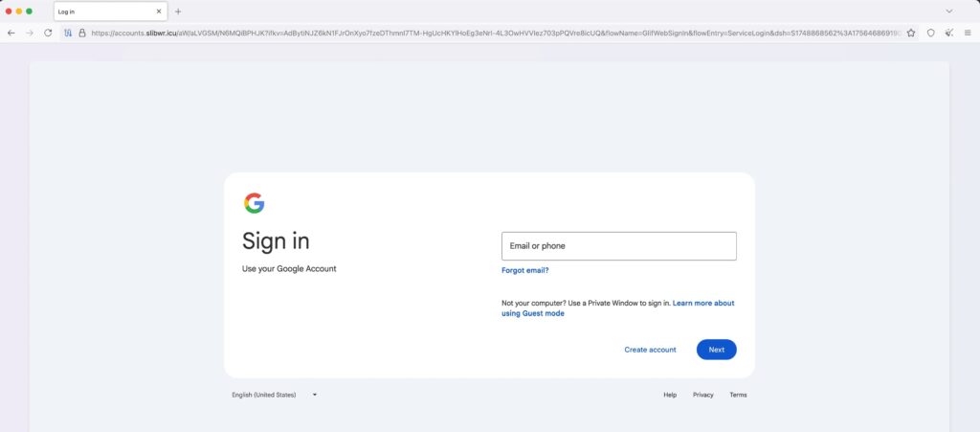Bookmark this page with the star
Viewport: 980px width, 432px height.
(x=911, y=33)
